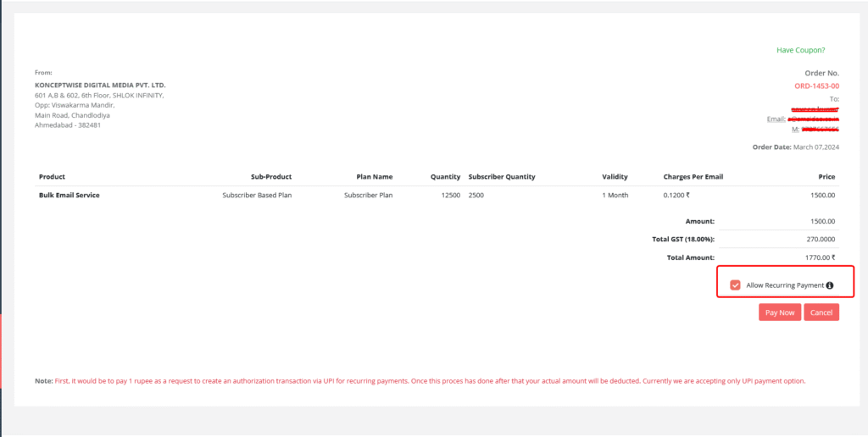This screenshot has height=437, width=868.
Task: Click the Sub-Product column header
Action: pos(271,177)
